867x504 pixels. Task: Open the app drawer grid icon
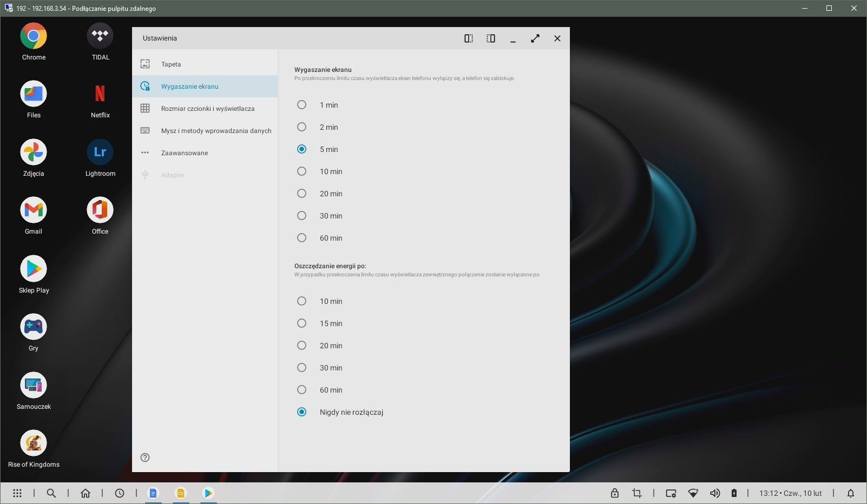click(17, 493)
